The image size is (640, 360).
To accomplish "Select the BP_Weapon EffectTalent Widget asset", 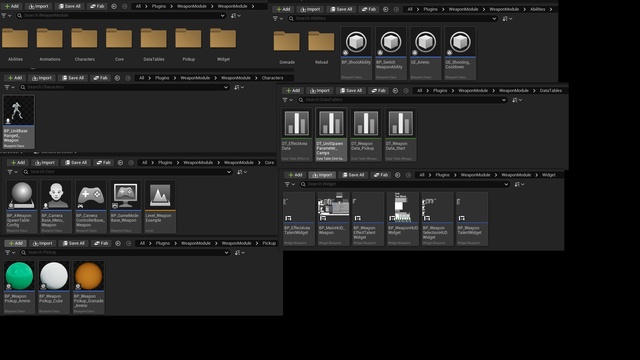I will [368, 219].
